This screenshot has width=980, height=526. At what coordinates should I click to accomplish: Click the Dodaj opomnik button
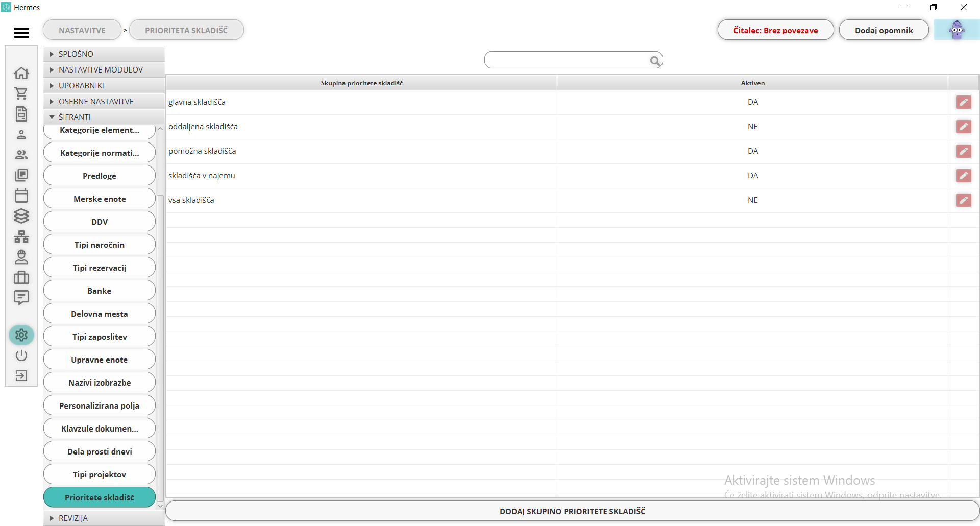point(884,30)
